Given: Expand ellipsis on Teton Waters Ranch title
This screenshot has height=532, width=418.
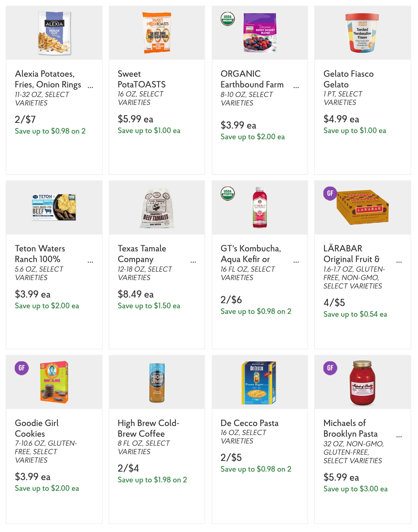Looking at the screenshot, I should click(90, 262).
